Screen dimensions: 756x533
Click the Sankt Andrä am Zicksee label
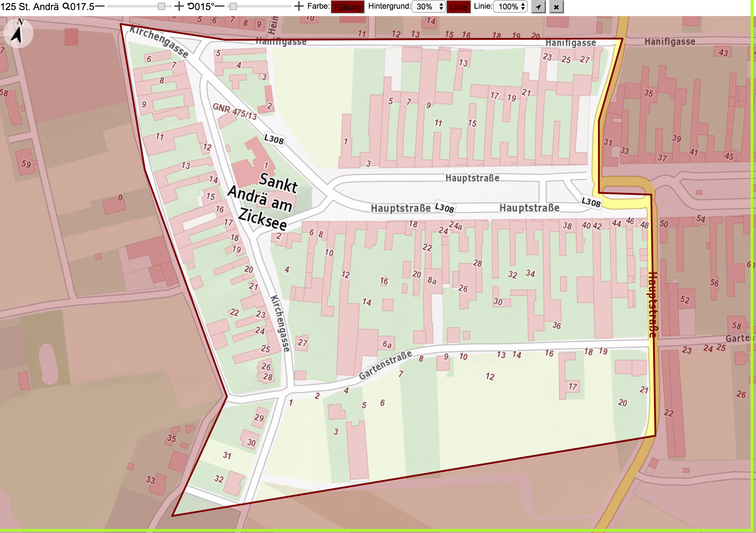click(263, 201)
